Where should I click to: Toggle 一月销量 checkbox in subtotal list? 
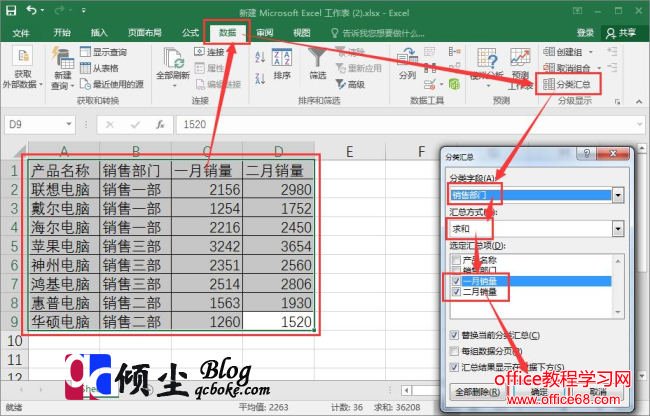click(456, 281)
